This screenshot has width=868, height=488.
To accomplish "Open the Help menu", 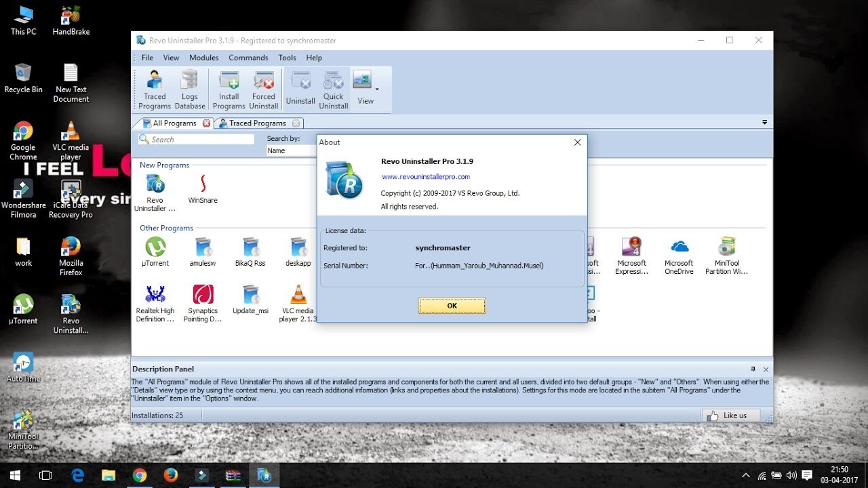I will 314,58.
